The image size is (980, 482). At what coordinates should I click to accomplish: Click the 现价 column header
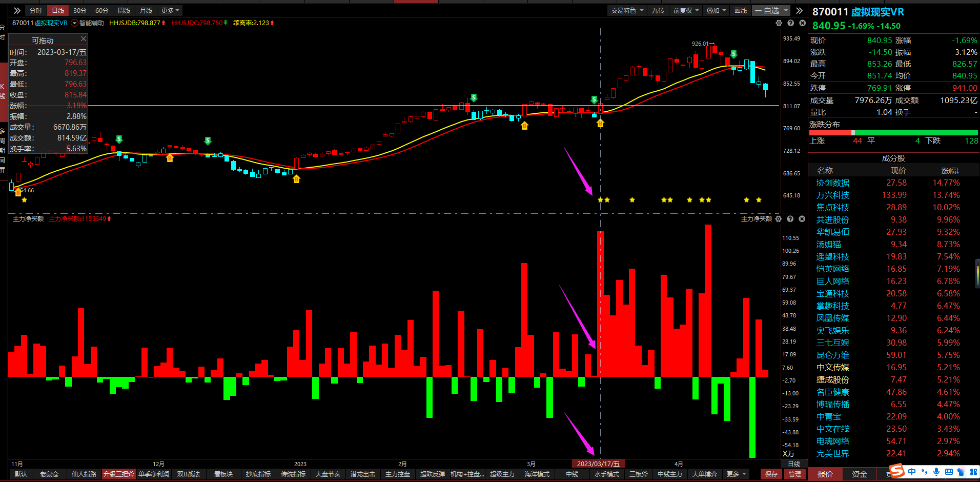click(x=898, y=171)
